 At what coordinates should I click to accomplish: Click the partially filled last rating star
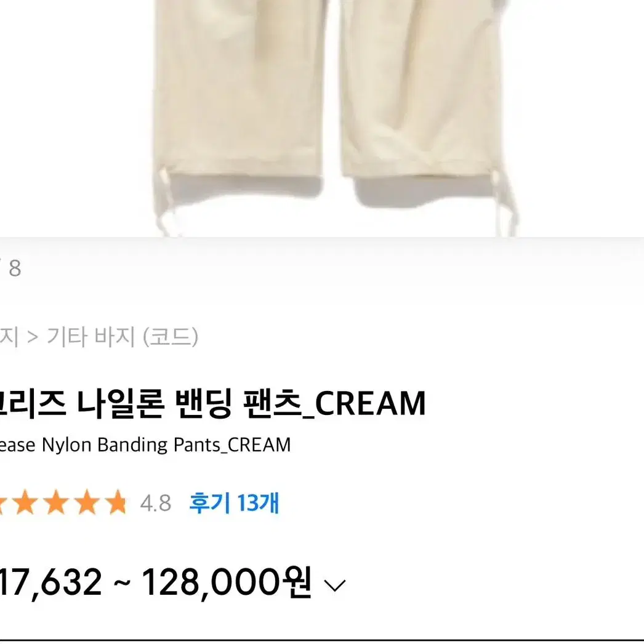[118, 502]
